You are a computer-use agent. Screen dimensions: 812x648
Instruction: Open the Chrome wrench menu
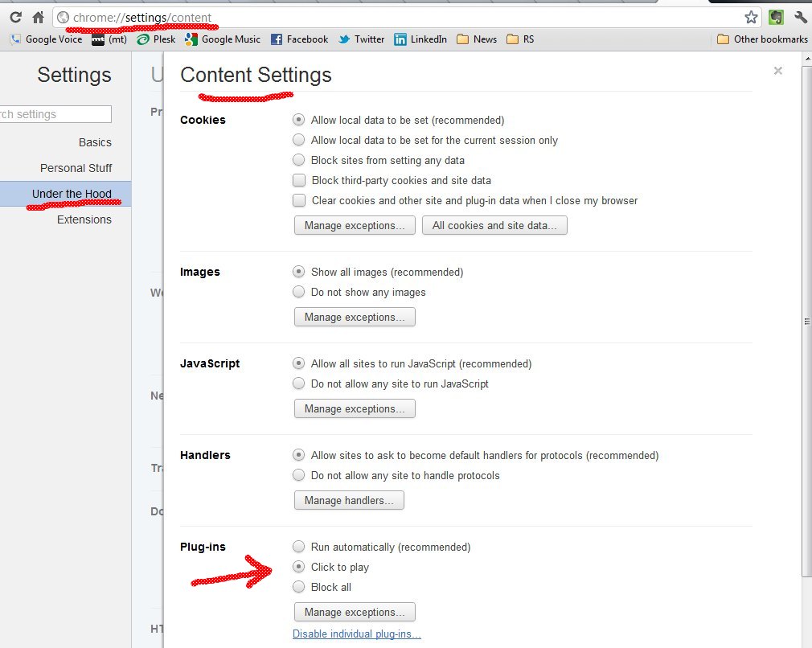[800, 17]
